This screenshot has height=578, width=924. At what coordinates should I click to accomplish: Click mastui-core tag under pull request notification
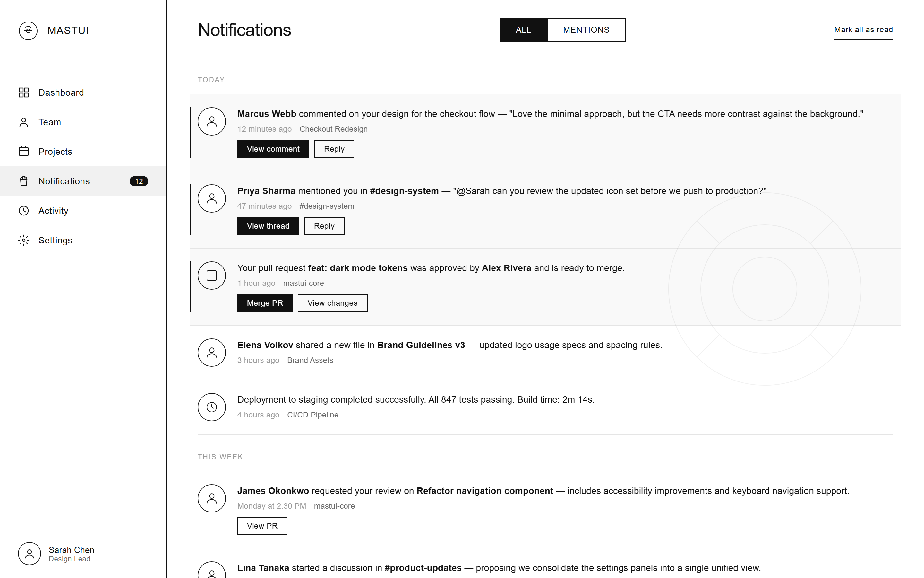304,283
